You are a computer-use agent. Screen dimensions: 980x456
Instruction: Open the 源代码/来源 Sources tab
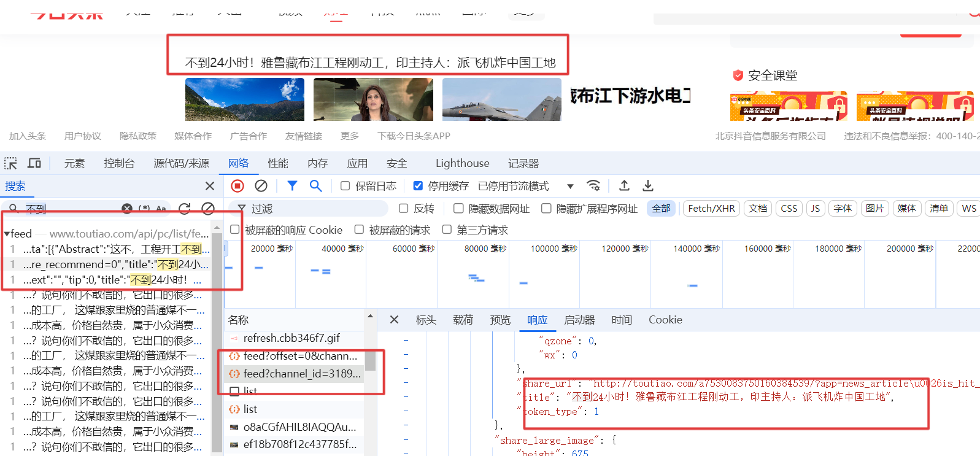pyautogui.click(x=181, y=163)
